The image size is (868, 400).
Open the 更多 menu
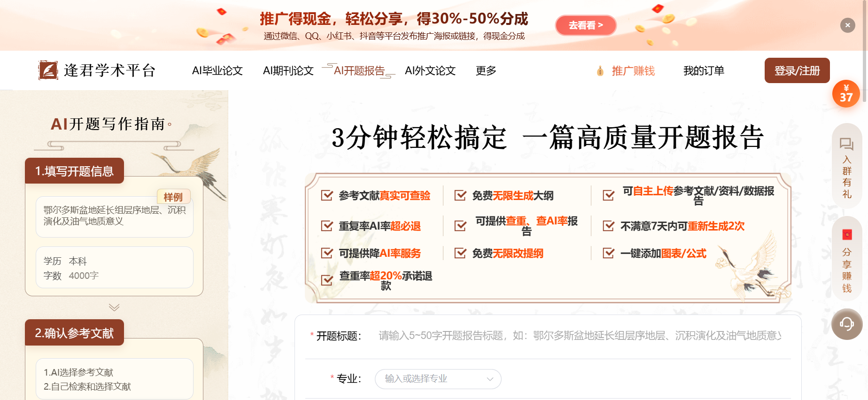[486, 71]
